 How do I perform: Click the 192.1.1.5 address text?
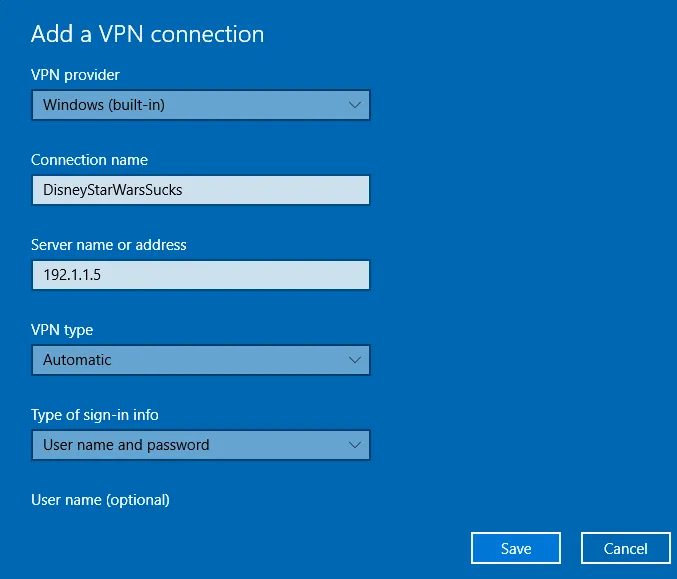coord(71,275)
